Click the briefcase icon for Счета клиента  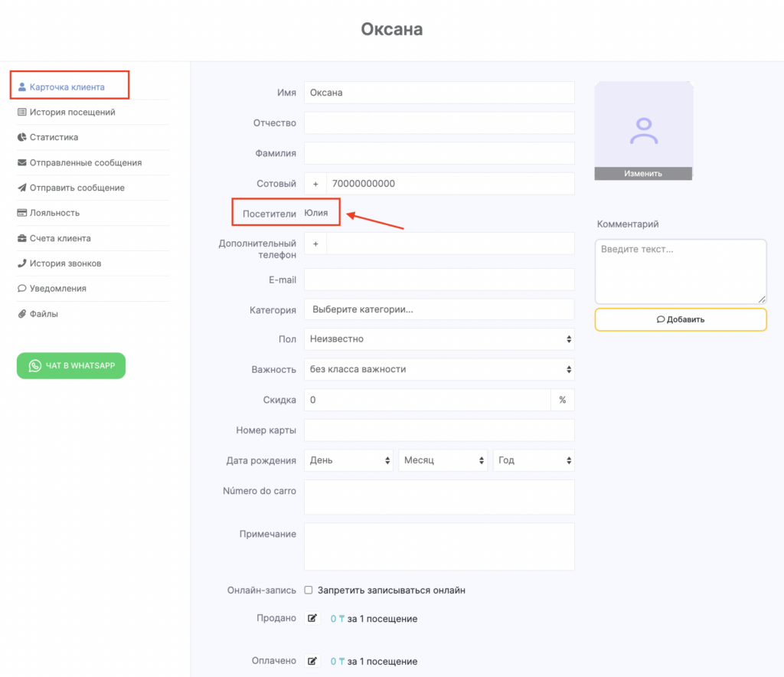[x=22, y=238]
